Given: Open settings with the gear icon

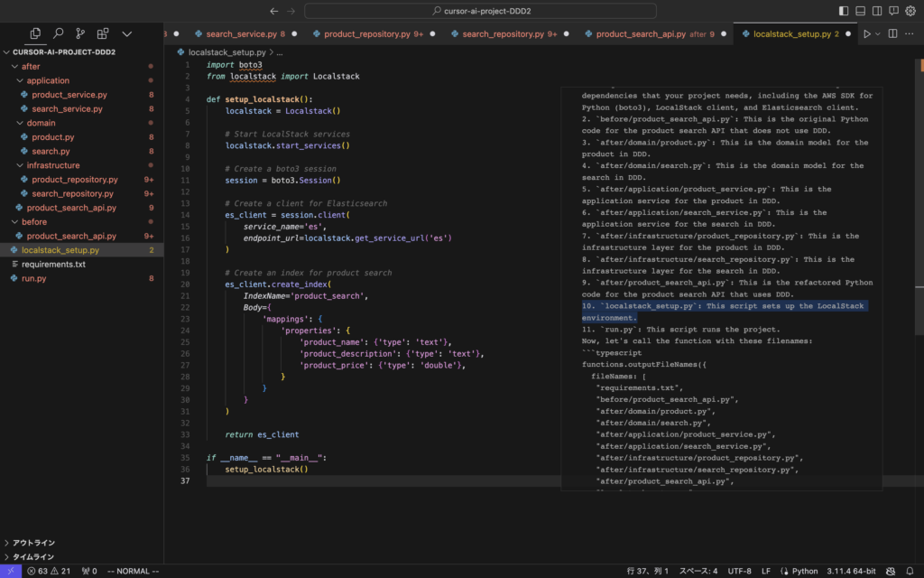Looking at the screenshot, I should point(910,11).
